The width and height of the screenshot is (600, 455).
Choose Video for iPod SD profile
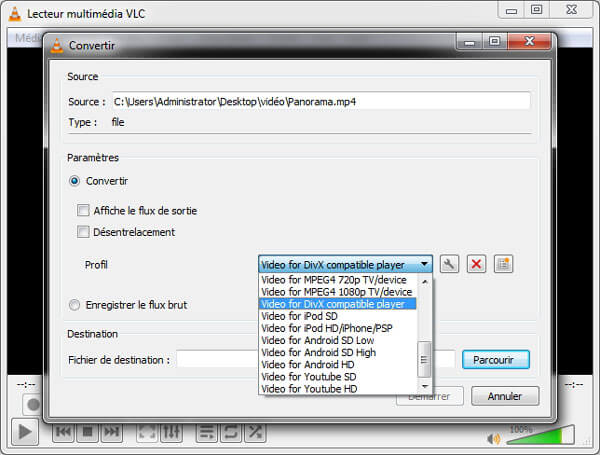click(x=338, y=316)
